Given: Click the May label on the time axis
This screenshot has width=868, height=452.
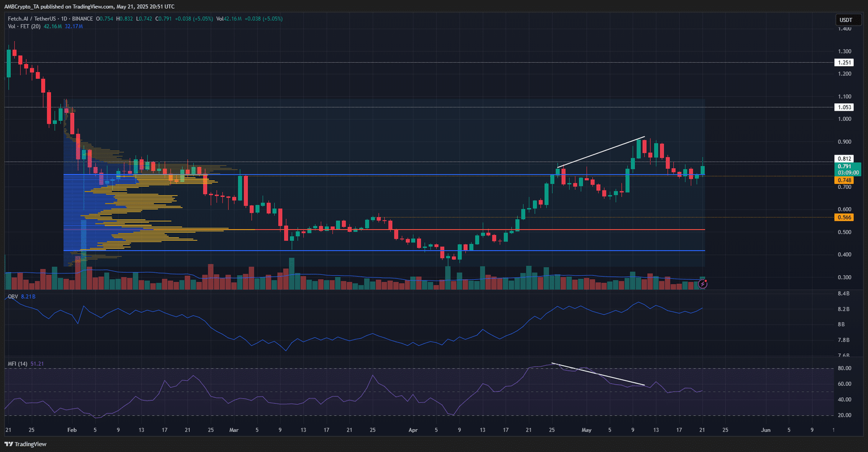Looking at the screenshot, I should [x=586, y=430].
